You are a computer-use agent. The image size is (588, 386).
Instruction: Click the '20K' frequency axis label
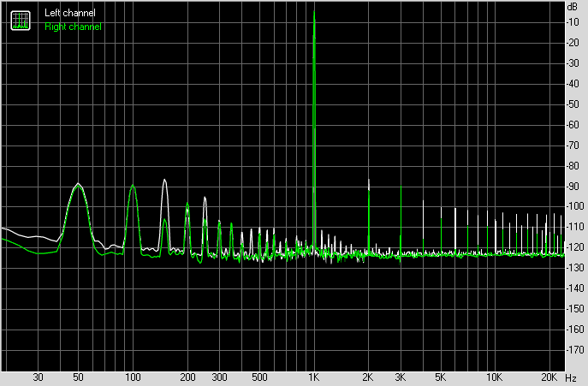pos(549,377)
